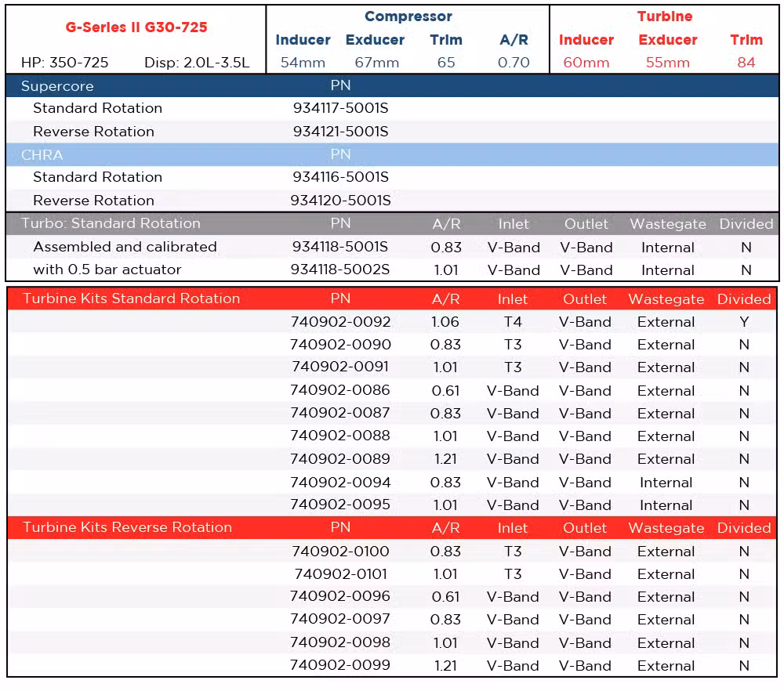The image size is (784, 691).
Task: Click Turbine Kits Standard Rotation red header
Action: tap(132, 298)
